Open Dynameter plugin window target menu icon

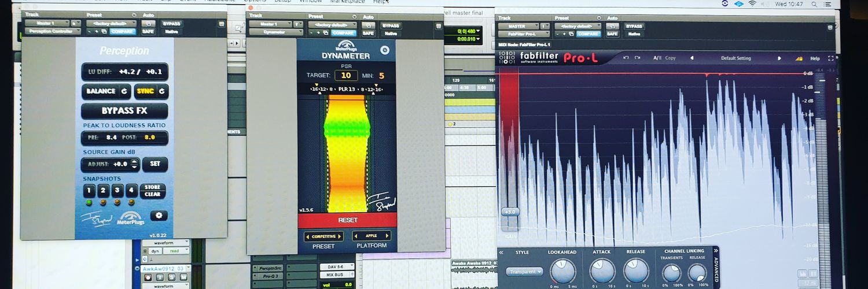(x=438, y=25)
